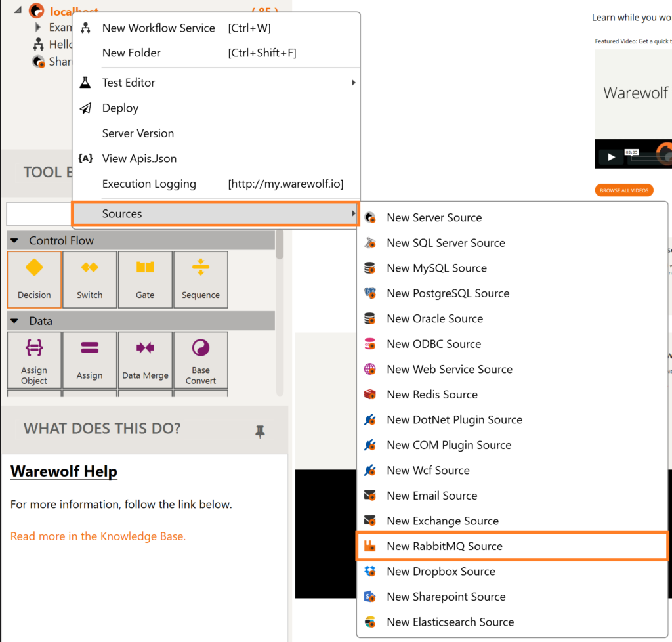Open the Knowledge Base link

coord(98,536)
